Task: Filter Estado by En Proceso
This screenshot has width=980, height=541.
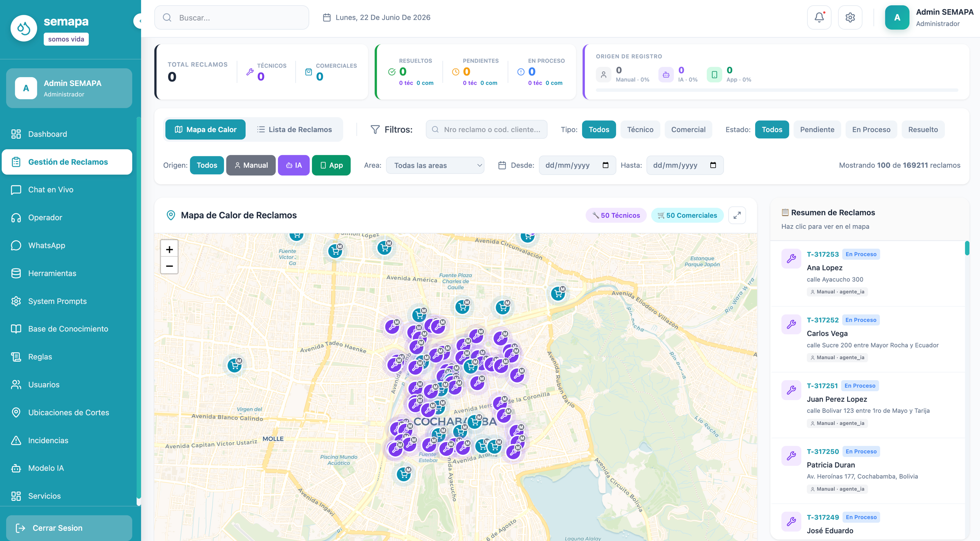Action: click(871, 130)
